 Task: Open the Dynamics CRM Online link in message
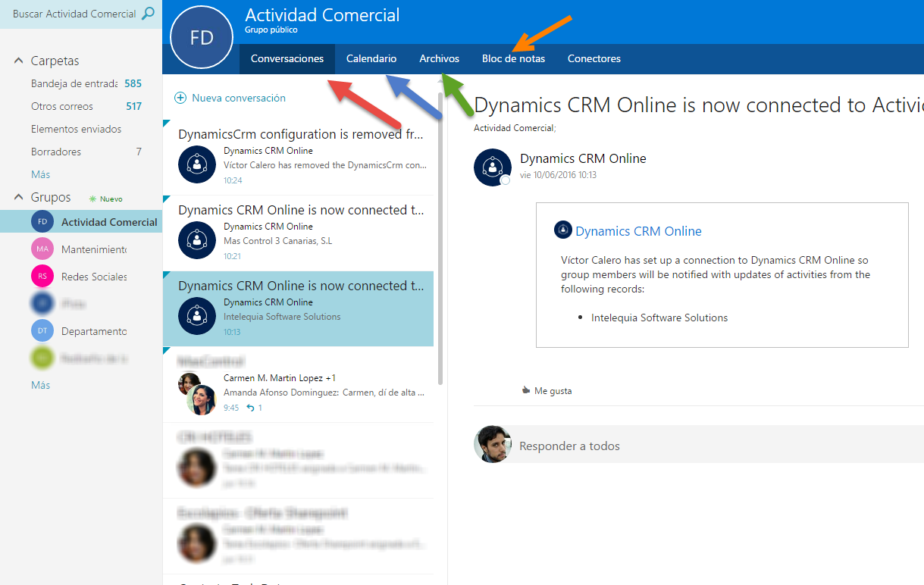(638, 231)
